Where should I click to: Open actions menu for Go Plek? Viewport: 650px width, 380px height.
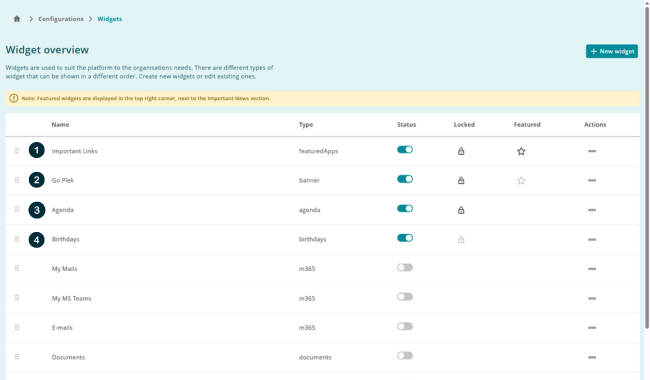[592, 180]
